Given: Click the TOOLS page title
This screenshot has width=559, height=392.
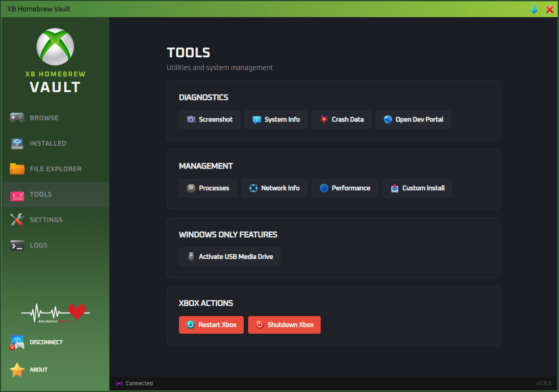Looking at the screenshot, I should point(188,53).
